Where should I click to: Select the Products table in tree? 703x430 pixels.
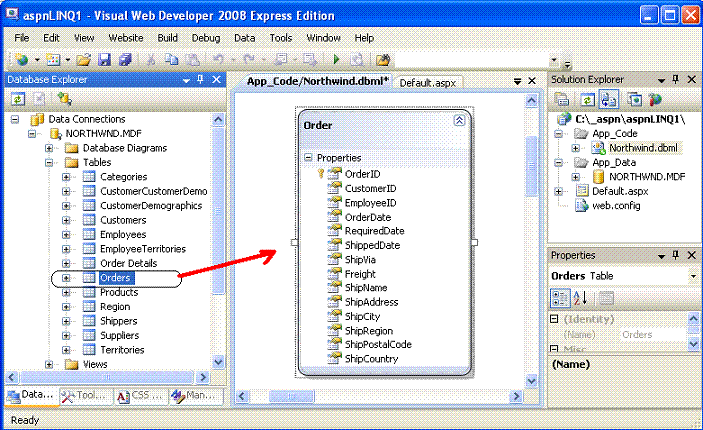pos(119,292)
